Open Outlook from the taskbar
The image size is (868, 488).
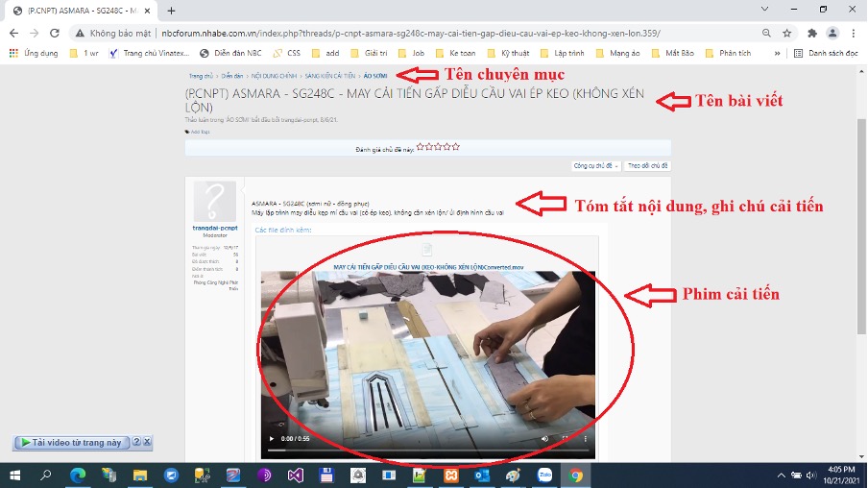pos(482,476)
